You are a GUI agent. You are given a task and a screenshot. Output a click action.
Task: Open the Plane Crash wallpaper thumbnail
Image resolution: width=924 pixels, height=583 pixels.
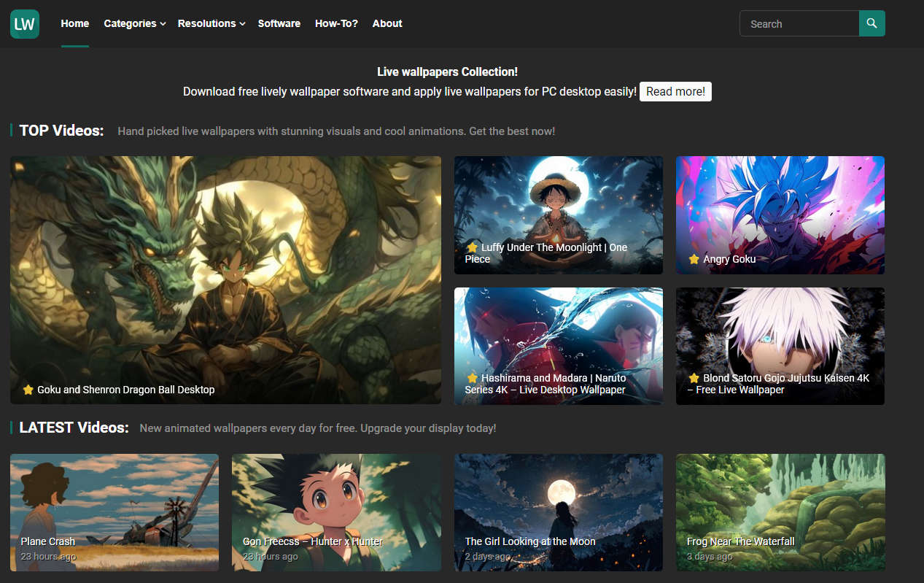point(114,512)
